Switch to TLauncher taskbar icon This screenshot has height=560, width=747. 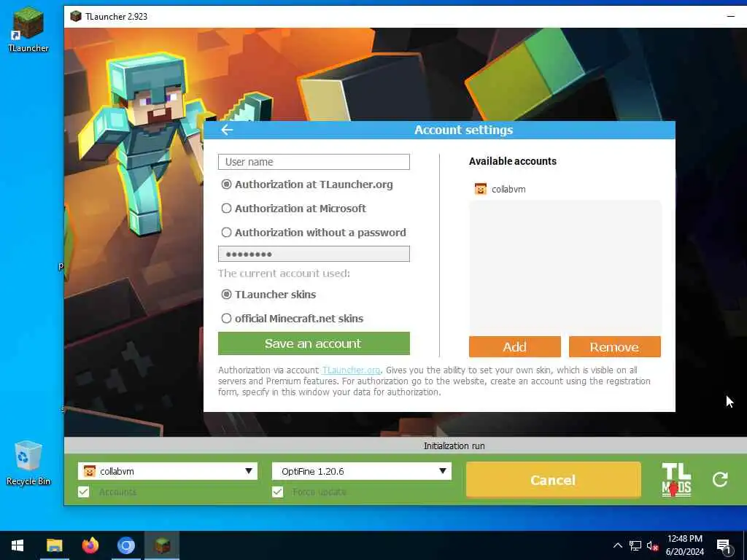[162, 545]
